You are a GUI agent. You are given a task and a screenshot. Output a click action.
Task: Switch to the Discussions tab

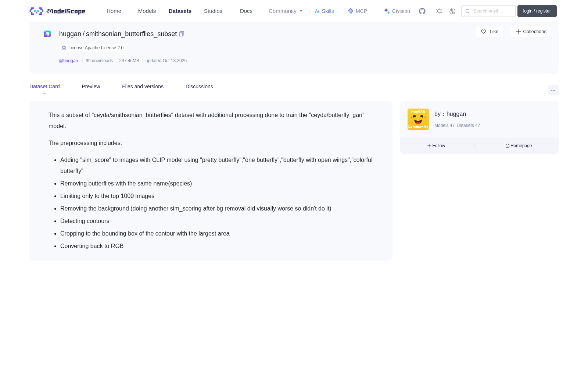pos(199,86)
